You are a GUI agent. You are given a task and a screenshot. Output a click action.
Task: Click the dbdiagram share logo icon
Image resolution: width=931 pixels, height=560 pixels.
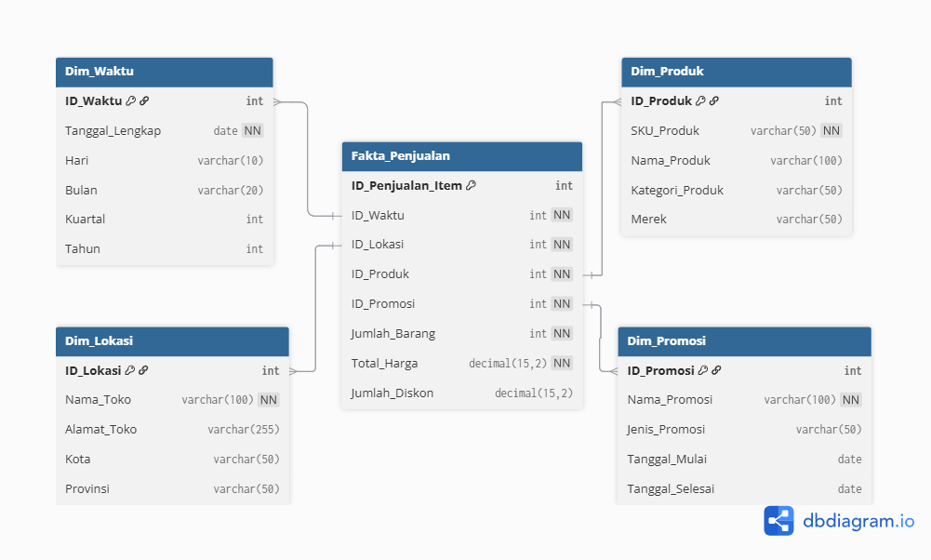click(778, 521)
